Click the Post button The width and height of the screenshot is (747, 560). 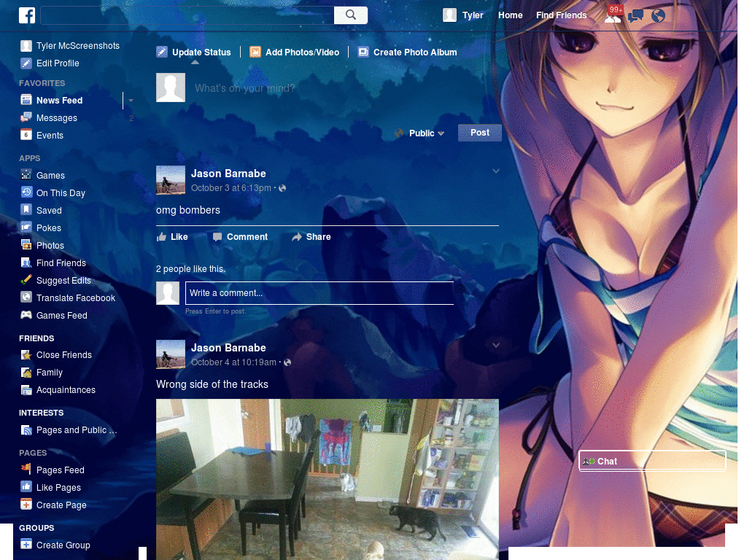(480, 133)
